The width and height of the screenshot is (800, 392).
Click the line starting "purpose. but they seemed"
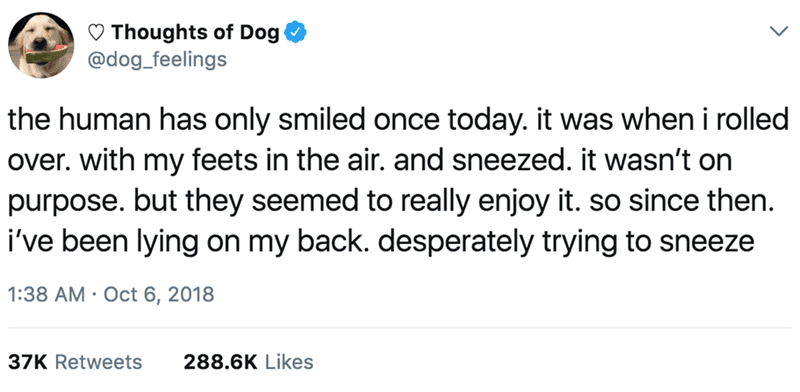click(x=390, y=203)
